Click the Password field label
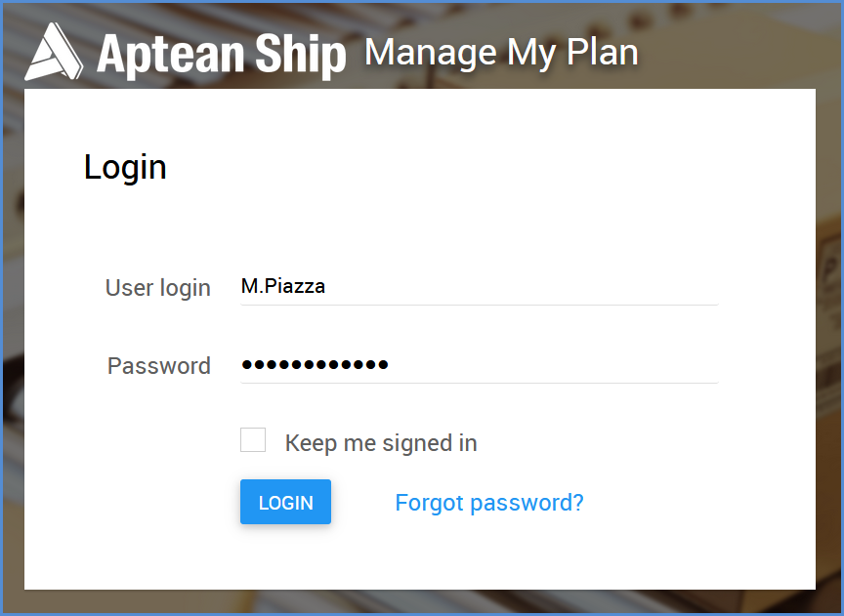844x616 pixels. pos(159,366)
